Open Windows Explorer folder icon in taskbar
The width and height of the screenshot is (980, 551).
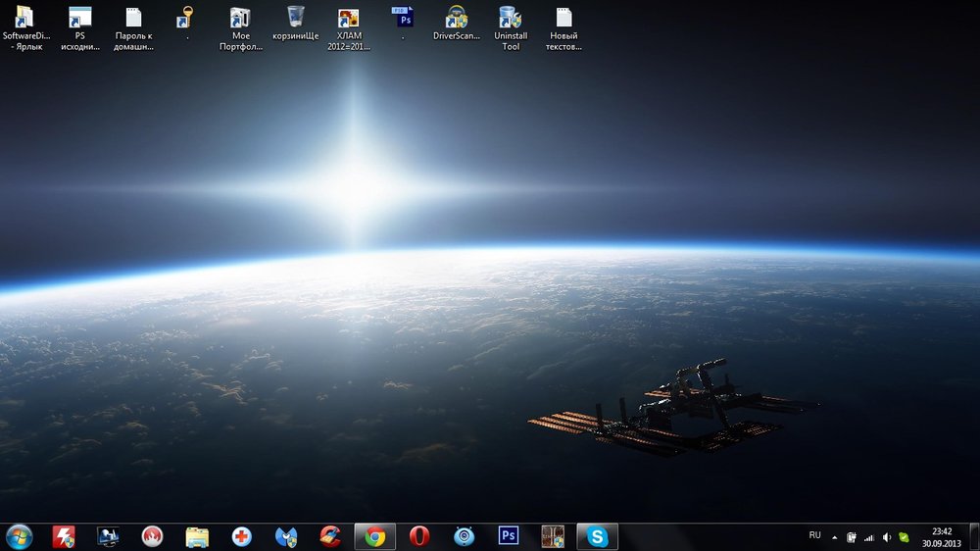coord(197,536)
